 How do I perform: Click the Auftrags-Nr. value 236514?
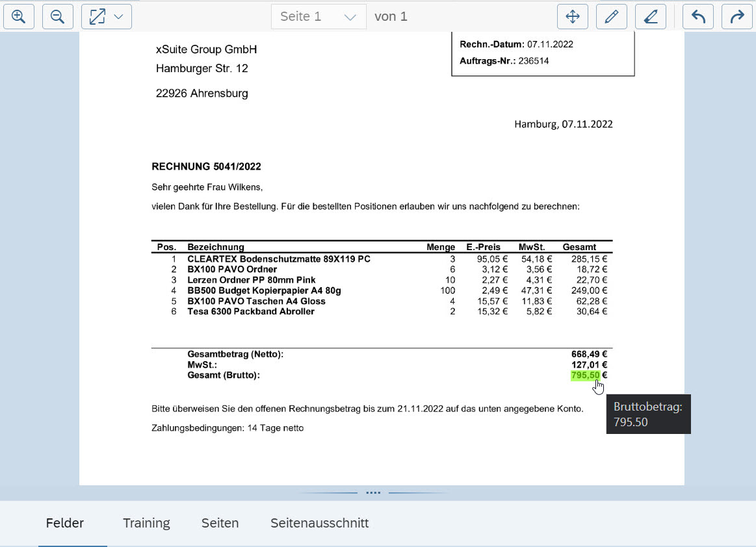tap(533, 61)
